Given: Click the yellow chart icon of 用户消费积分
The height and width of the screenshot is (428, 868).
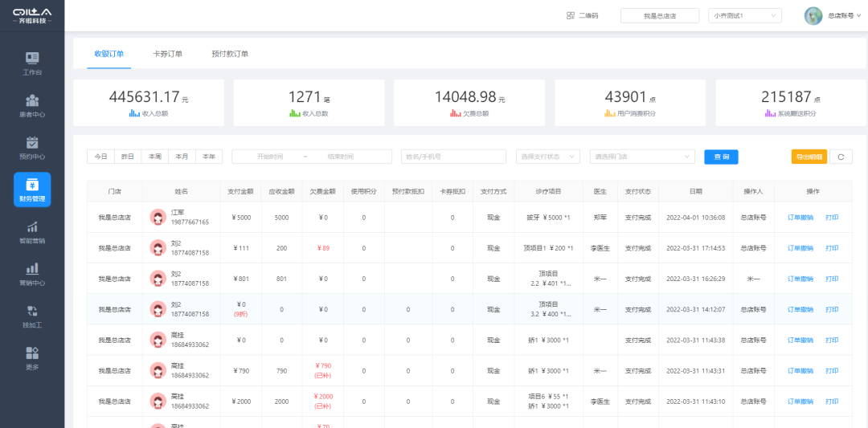Looking at the screenshot, I should tap(609, 113).
